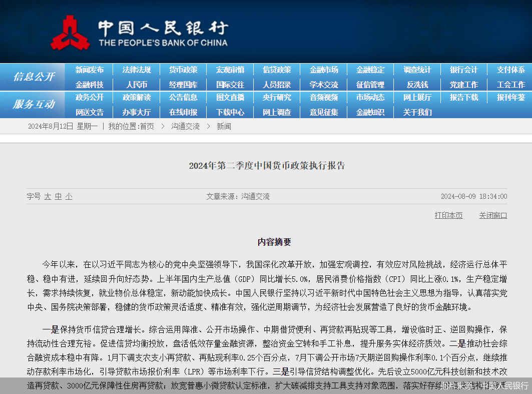Open 下载中心 navigation item
Viewport: 532px width, 394px height.
(x=230, y=112)
